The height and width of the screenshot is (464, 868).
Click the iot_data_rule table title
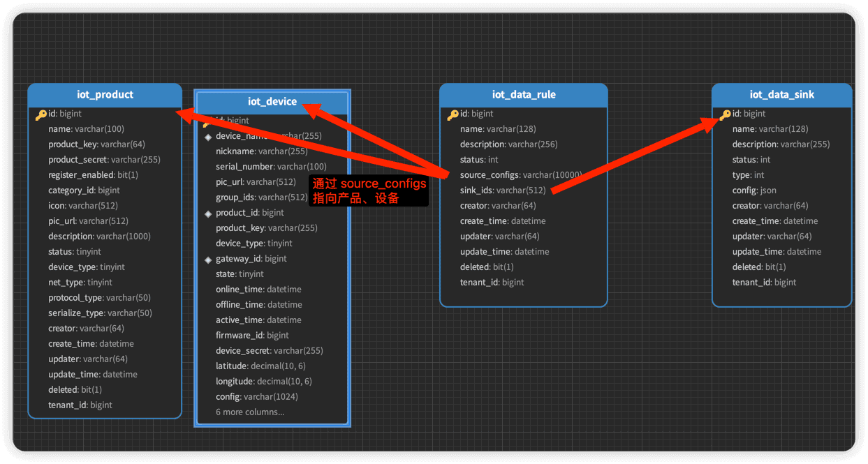pyautogui.click(x=524, y=95)
